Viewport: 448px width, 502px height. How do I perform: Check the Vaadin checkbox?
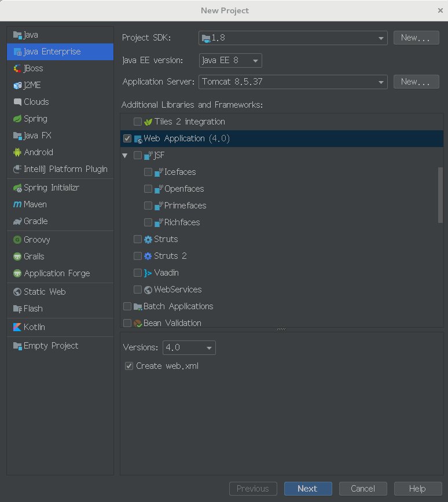tap(138, 273)
